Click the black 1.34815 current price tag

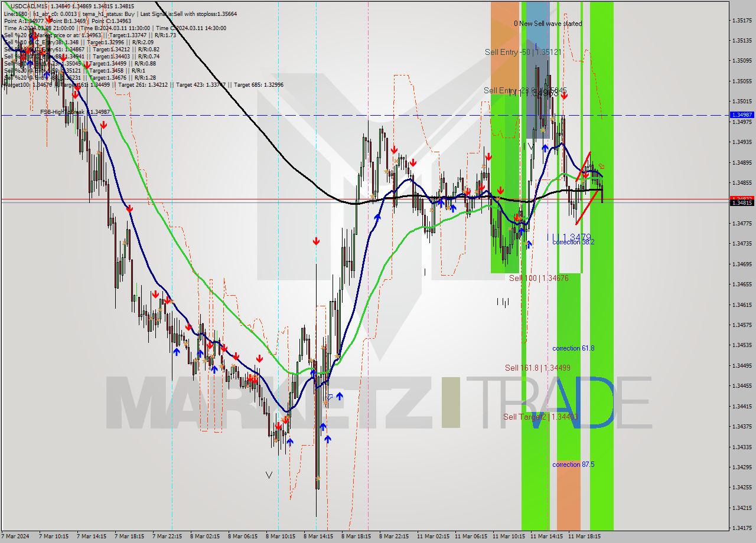[x=742, y=202]
